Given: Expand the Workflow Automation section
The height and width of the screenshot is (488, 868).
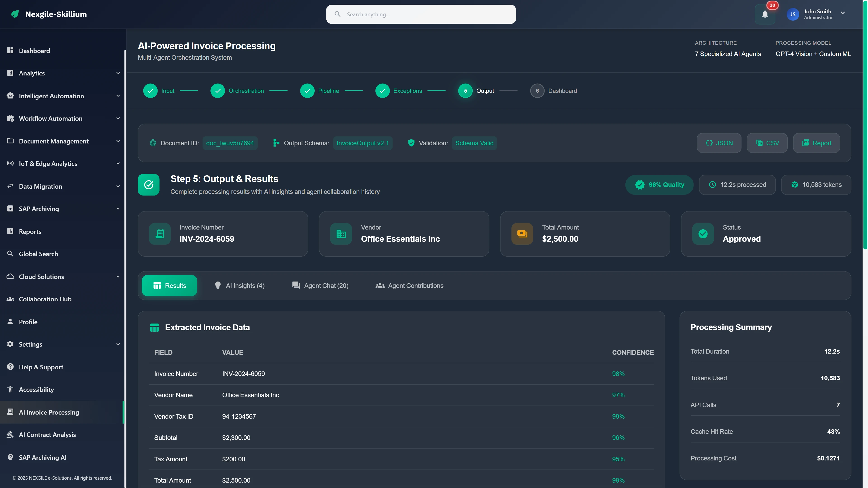Looking at the screenshot, I should 118,118.
